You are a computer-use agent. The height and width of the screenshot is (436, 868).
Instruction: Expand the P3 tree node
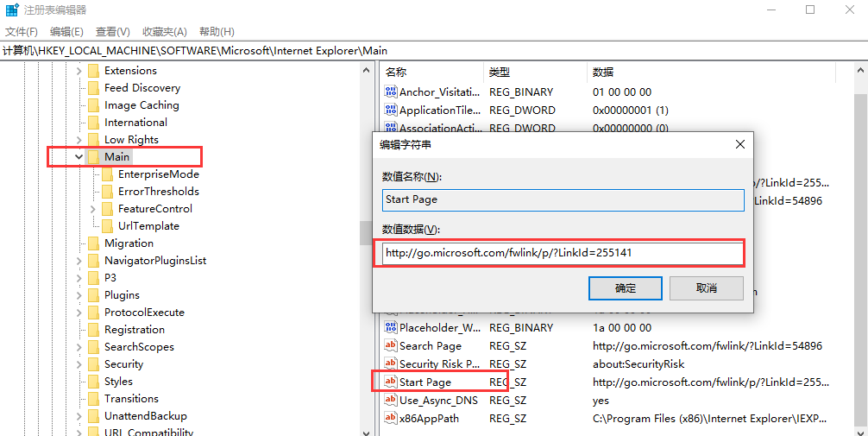coord(79,277)
